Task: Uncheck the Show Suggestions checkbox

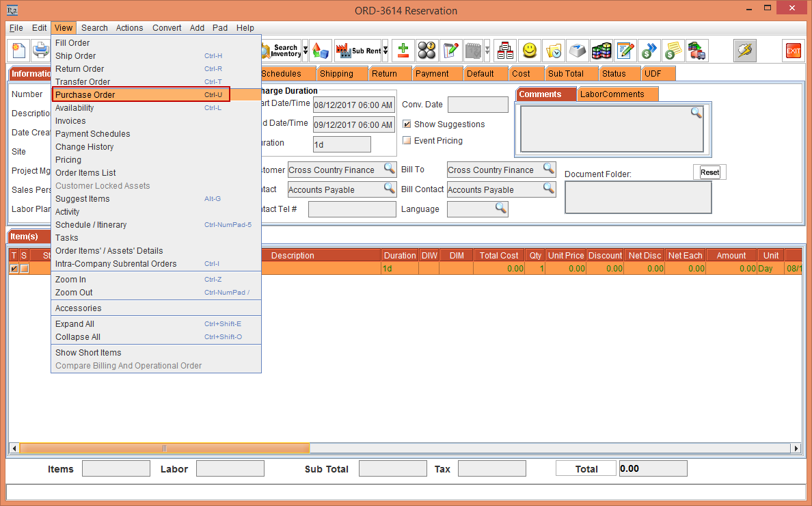Action: coord(407,124)
